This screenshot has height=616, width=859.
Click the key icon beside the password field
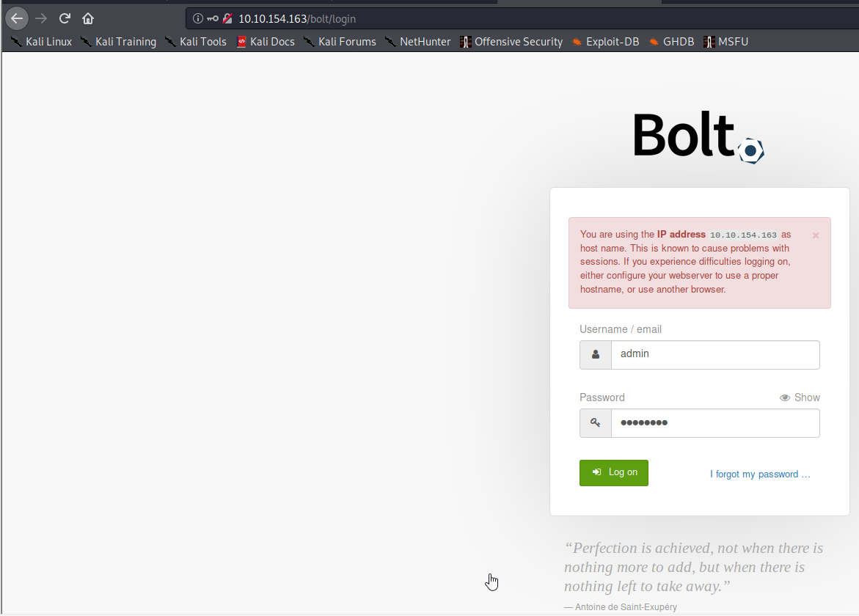[x=595, y=423]
